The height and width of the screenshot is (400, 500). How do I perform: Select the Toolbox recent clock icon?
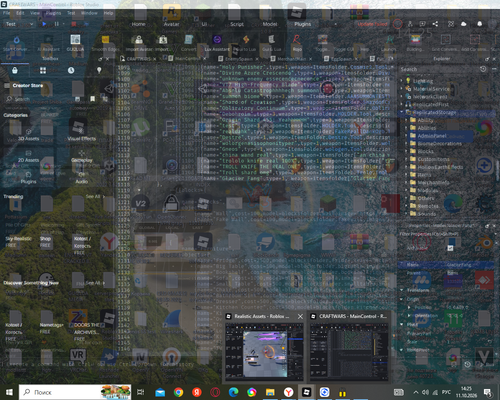pyautogui.click(x=71, y=70)
